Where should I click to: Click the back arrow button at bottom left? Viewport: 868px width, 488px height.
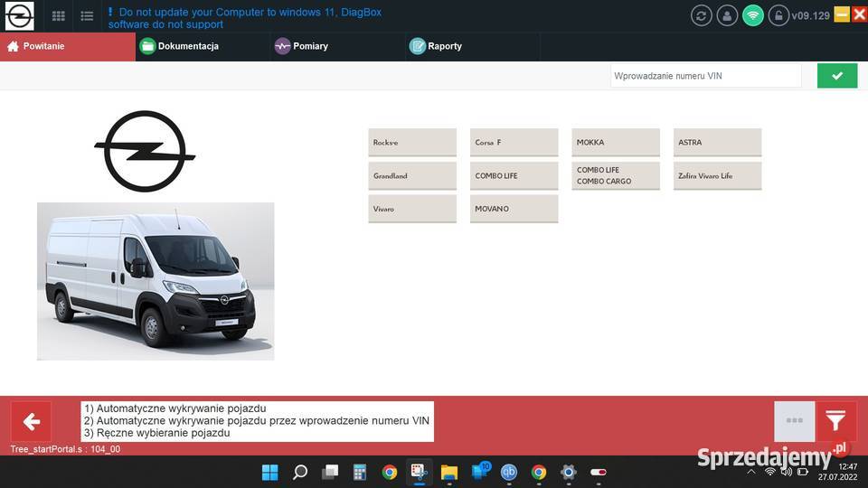31,422
